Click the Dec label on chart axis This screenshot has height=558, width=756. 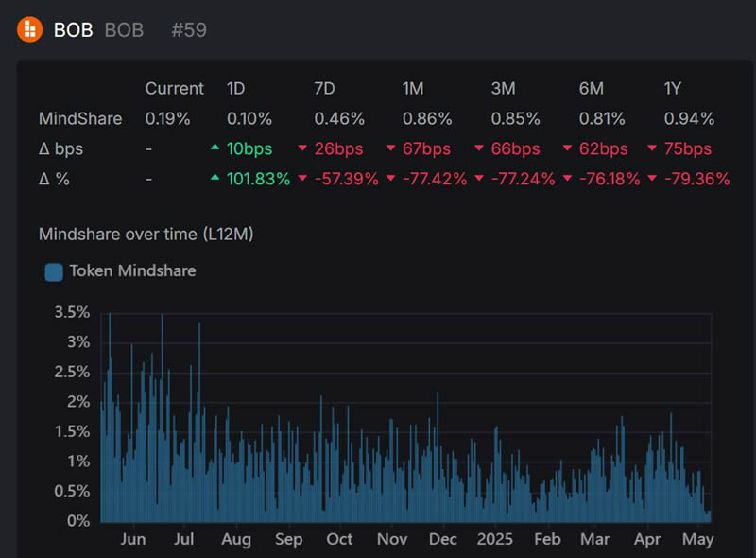pyautogui.click(x=442, y=539)
